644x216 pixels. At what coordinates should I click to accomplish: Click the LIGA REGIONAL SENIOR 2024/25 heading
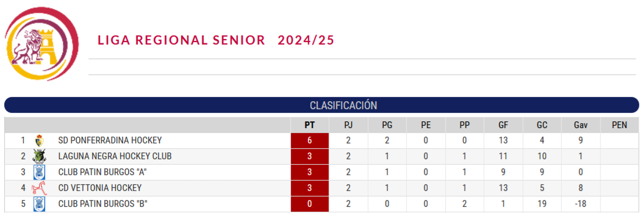pos(216,40)
